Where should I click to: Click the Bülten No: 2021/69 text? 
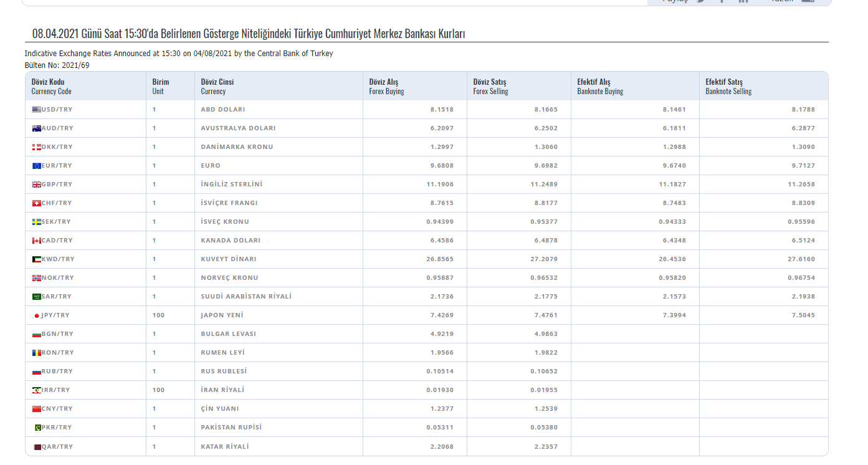tap(57, 65)
